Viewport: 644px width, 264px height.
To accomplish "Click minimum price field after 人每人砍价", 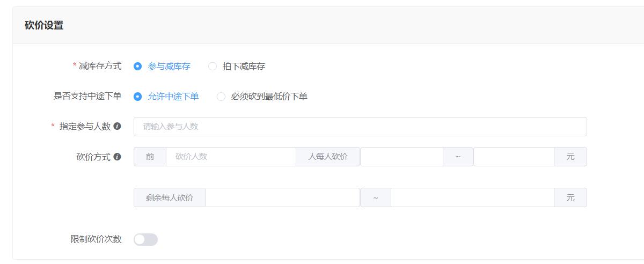I will click(401, 157).
